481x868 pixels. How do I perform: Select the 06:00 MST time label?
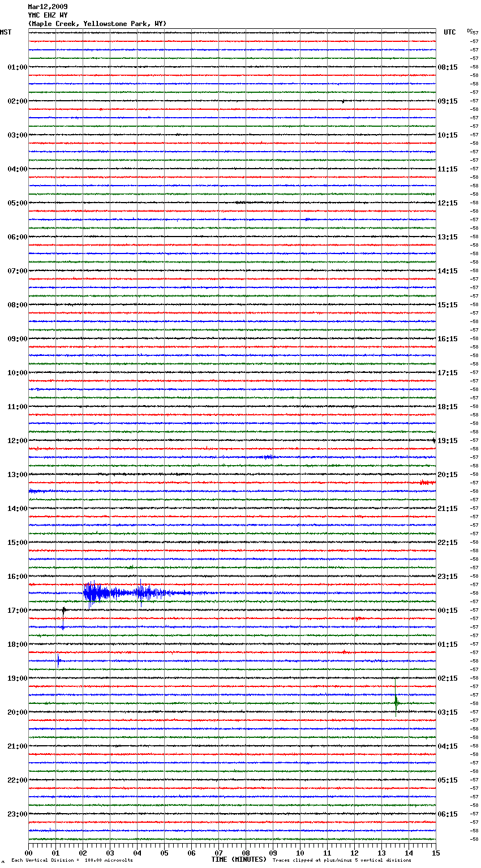click(x=18, y=237)
